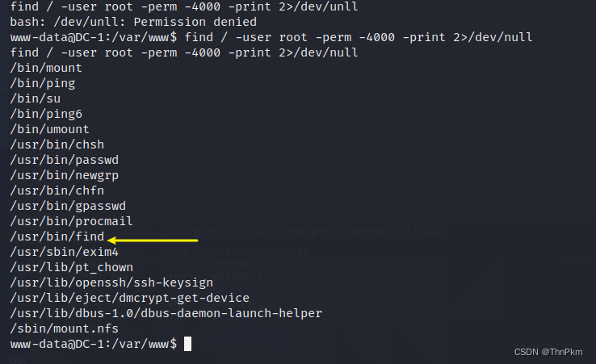
Task: Select the /usr/bin/gpasswd output line
Action: click(x=68, y=206)
